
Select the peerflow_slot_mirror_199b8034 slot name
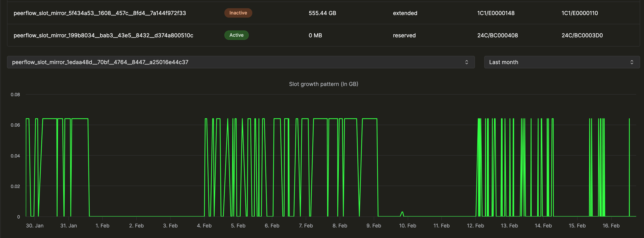pos(103,35)
